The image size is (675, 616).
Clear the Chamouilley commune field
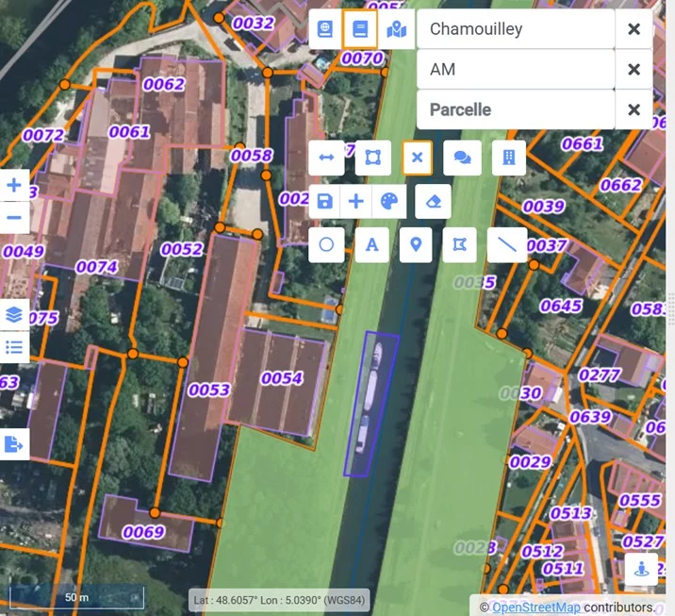634,29
